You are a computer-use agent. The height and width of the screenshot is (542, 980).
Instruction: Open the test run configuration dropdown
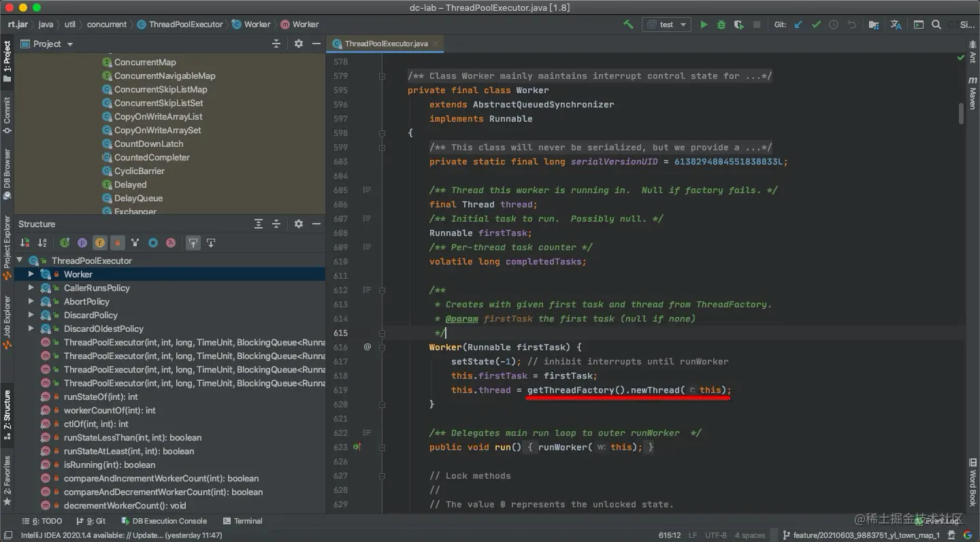[666, 24]
